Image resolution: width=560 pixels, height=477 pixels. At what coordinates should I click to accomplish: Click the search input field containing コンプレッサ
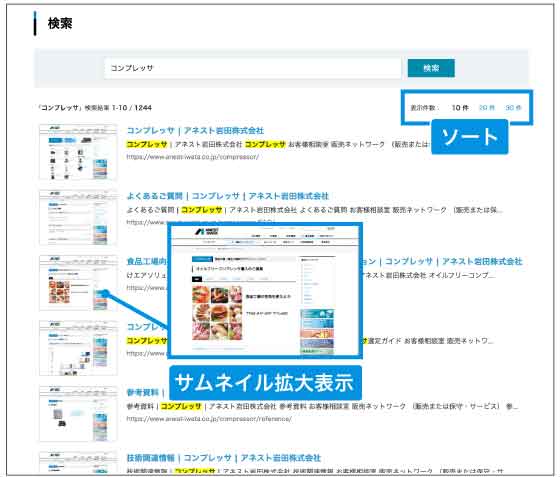click(x=252, y=68)
